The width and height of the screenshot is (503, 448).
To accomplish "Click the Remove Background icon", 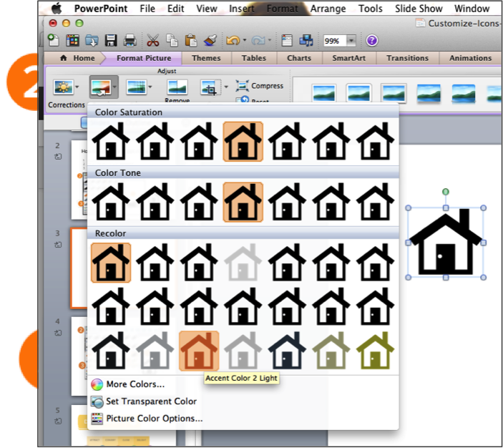I will click(x=177, y=87).
